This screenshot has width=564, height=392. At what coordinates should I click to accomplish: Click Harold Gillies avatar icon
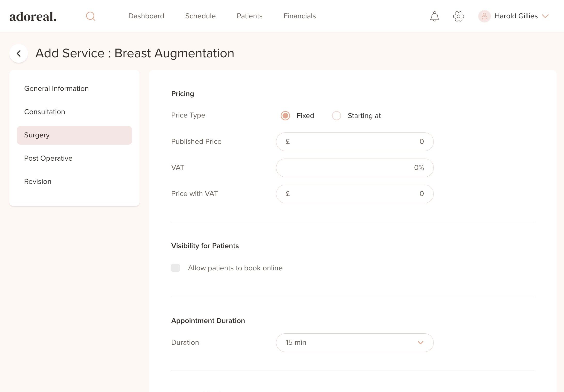pos(484,16)
